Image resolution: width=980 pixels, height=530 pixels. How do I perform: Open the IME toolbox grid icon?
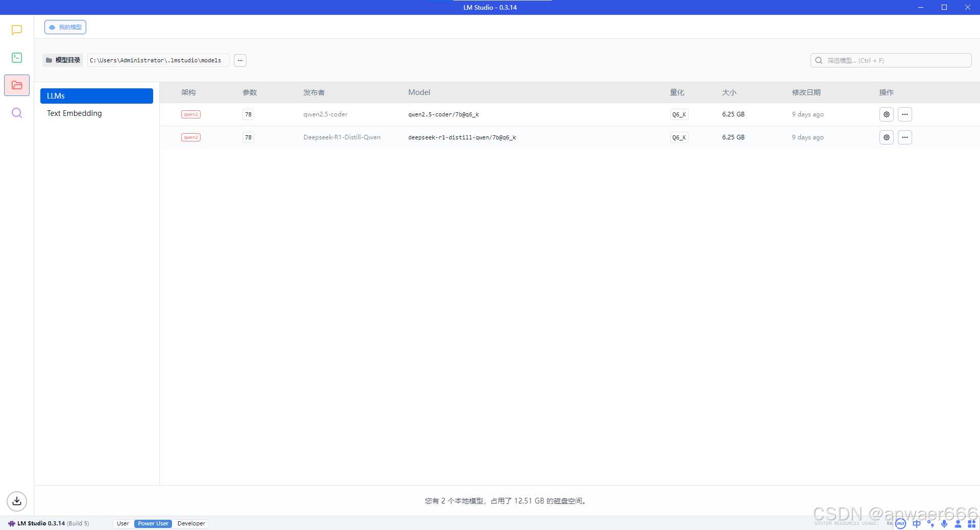pos(972,524)
